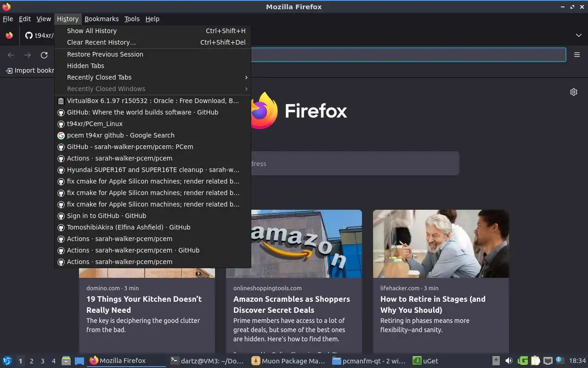Screen dimensions: 588x368
Task: Open the Bookmarks menu
Action: [102, 19]
